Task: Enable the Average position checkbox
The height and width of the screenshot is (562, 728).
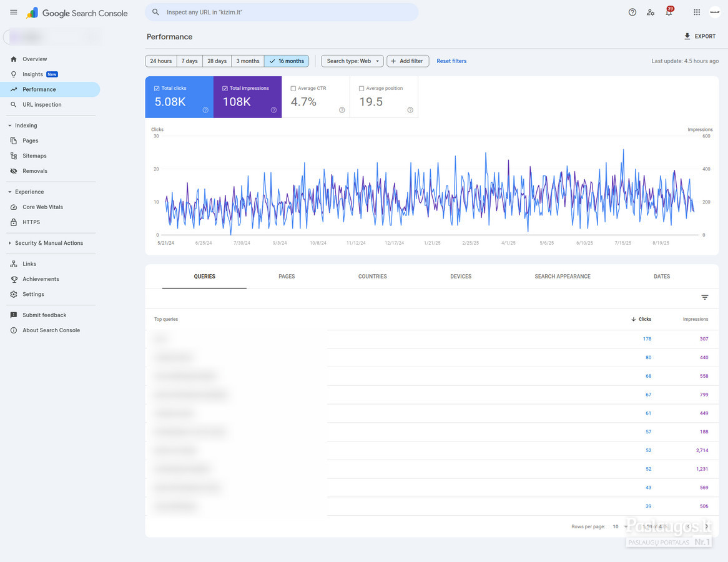Action: tap(362, 88)
